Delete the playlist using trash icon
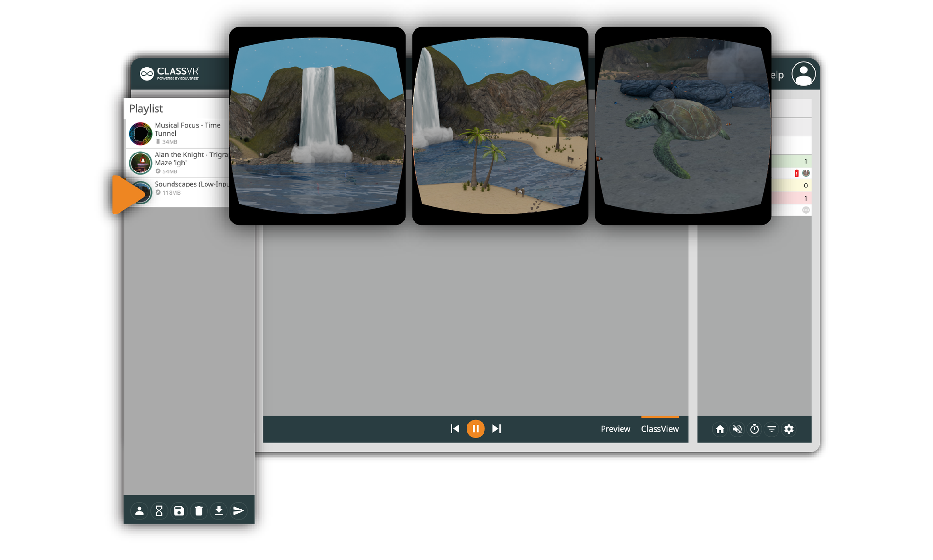The image size is (933, 560). tap(199, 510)
